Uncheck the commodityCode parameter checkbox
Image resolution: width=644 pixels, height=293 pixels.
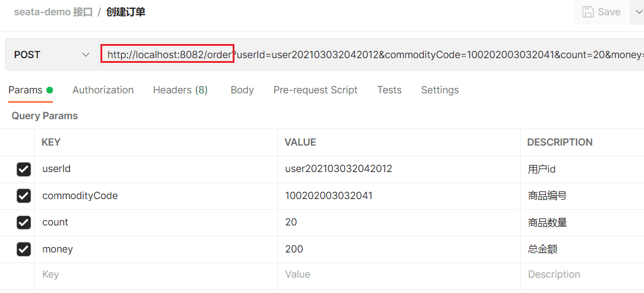pos(24,196)
